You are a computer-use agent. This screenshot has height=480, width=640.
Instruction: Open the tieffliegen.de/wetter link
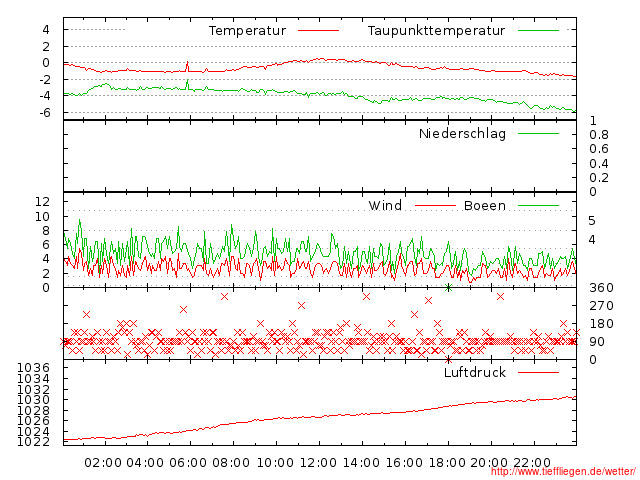click(x=563, y=471)
